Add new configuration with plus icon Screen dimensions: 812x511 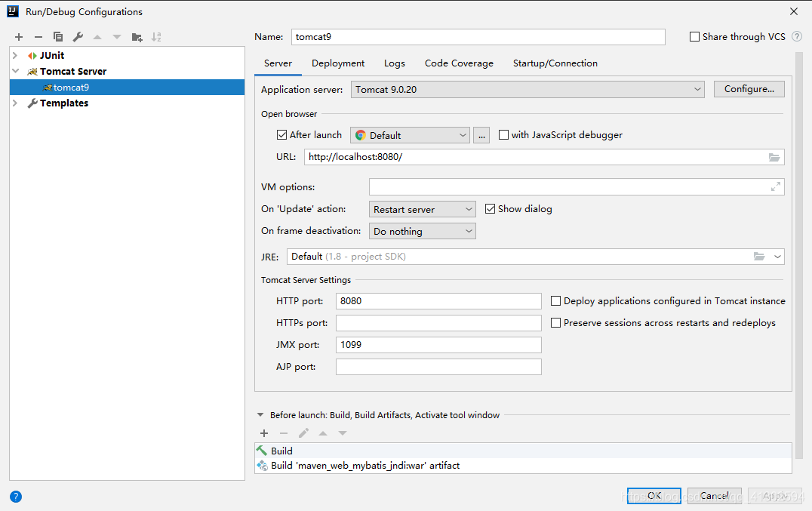click(19, 37)
